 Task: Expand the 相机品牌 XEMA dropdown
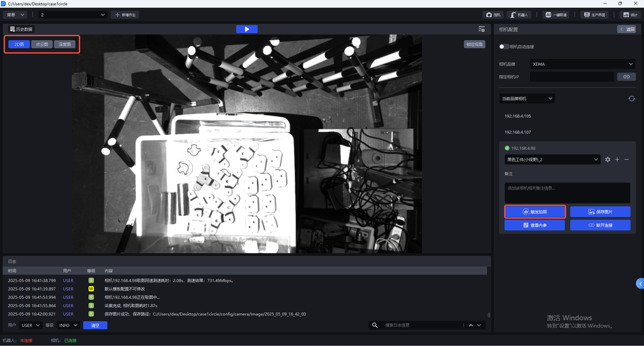583,64
